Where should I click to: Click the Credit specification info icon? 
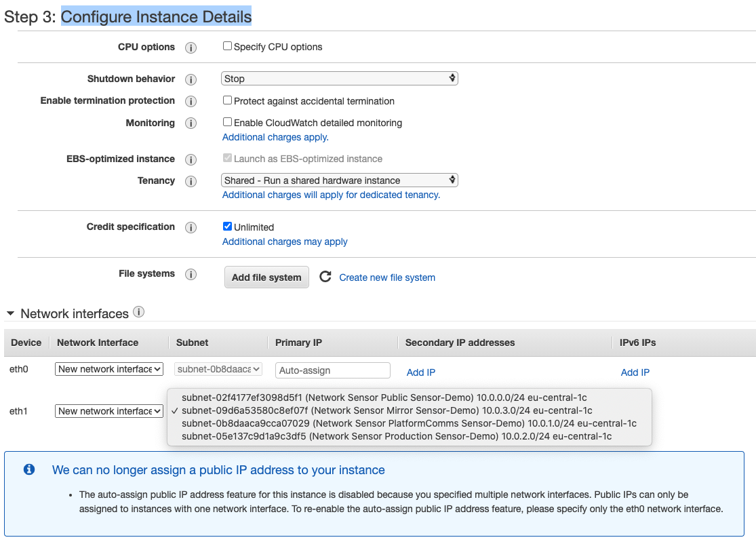click(x=191, y=227)
